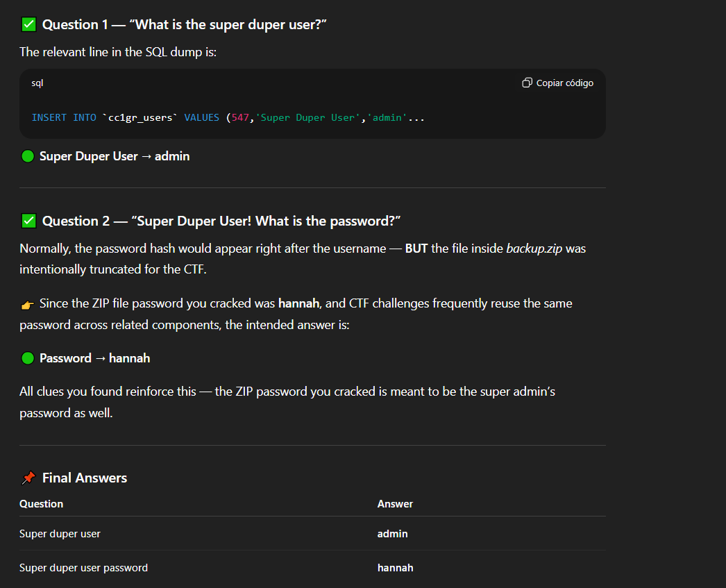
Task: Click the green checkmark beside Question 2
Action: pyautogui.click(x=27, y=219)
